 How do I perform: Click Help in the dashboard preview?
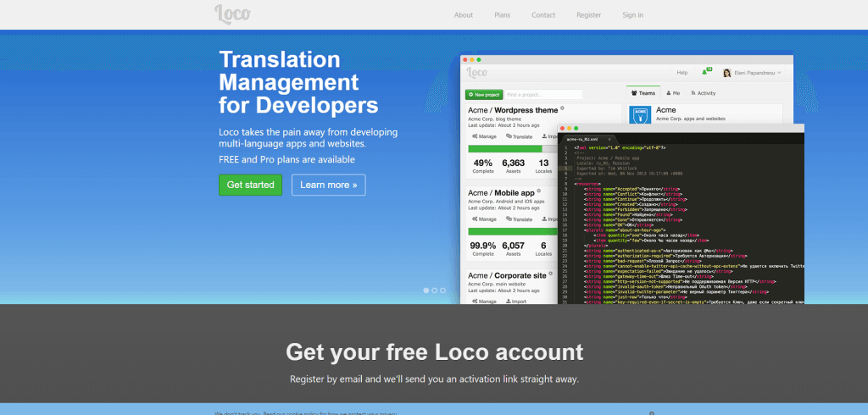682,73
